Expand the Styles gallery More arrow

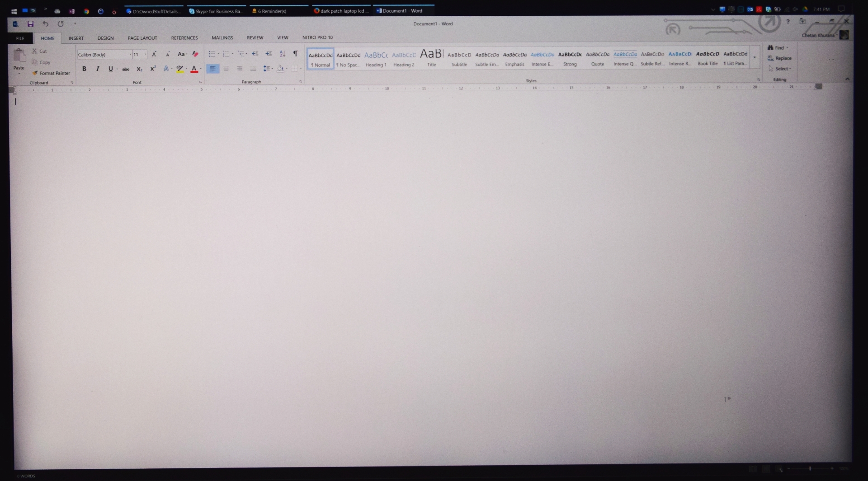pos(755,57)
